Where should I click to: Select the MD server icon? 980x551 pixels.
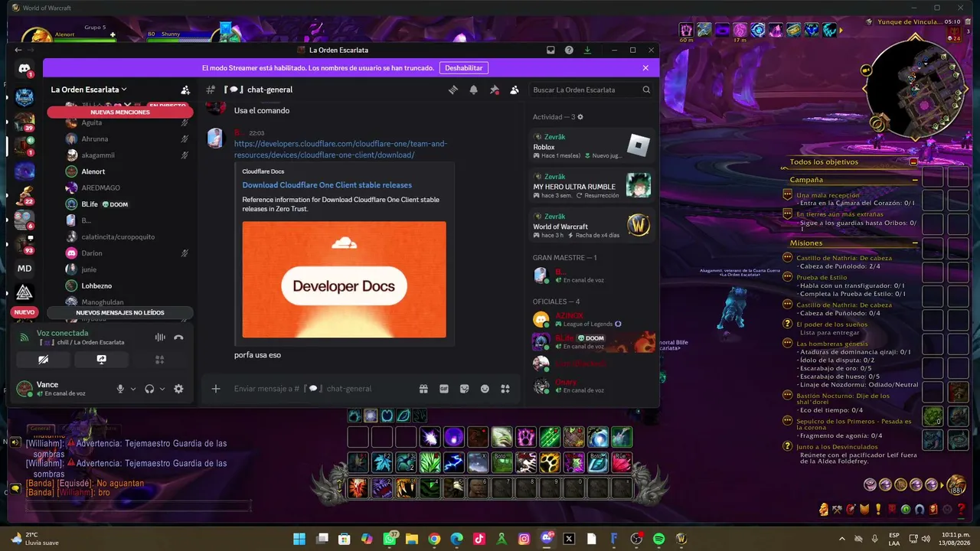24,269
